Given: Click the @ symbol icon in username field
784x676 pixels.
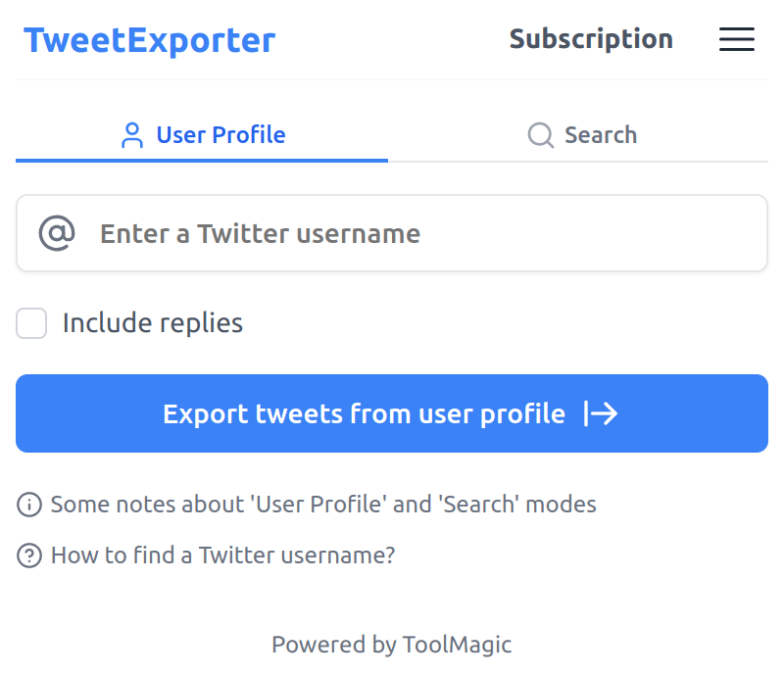Looking at the screenshot, I should tap(57, 233).
